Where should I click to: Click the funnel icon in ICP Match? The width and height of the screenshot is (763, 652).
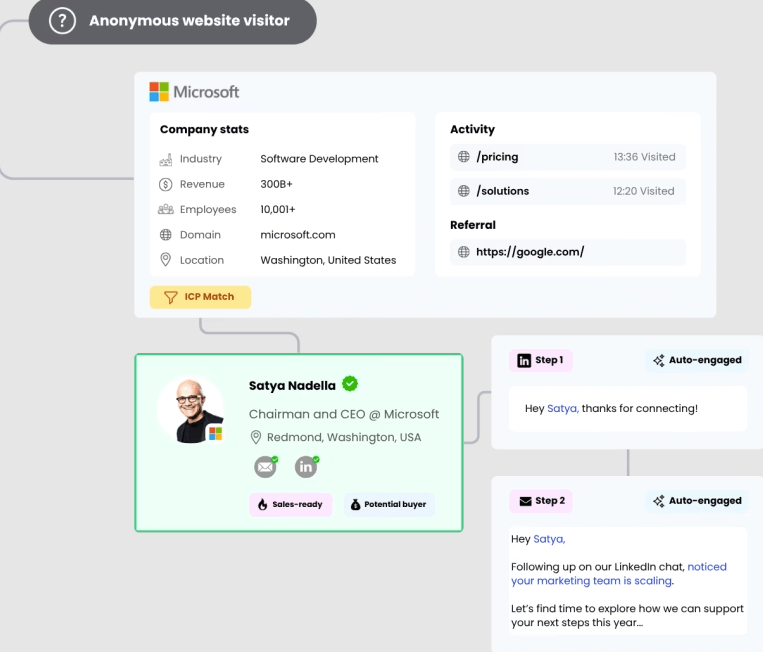(x=170, y=297)
